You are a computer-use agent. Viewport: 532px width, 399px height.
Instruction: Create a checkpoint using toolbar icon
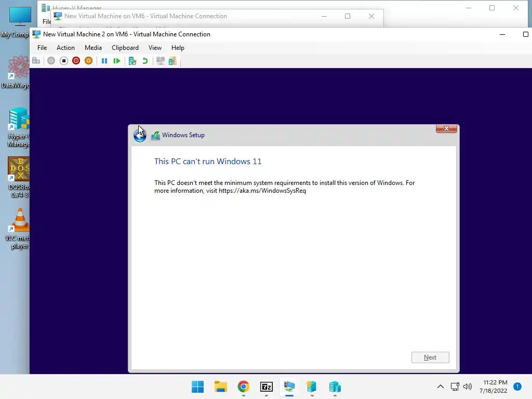(x=132, y=61)
